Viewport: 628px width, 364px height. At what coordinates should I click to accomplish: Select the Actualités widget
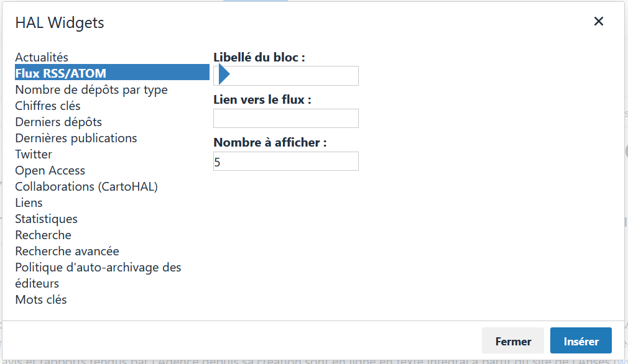point(41,57)
